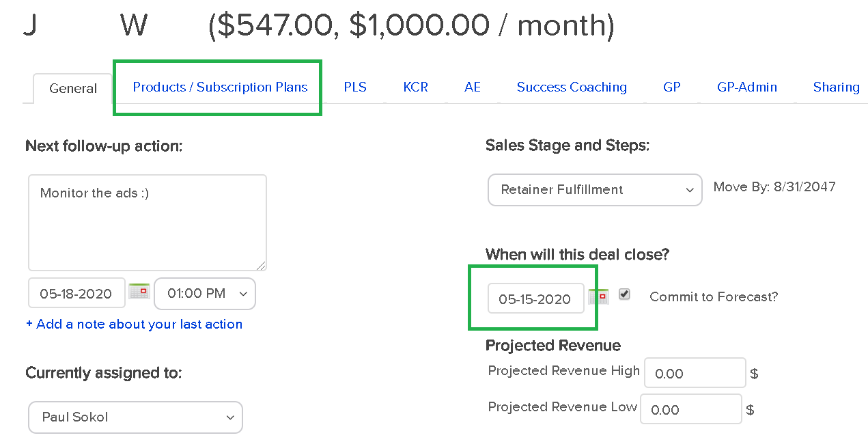Image resolution: width=868 pixels, height=442 pixels.
Task: Click Add a note about your last action
Action: pos(134,324)
